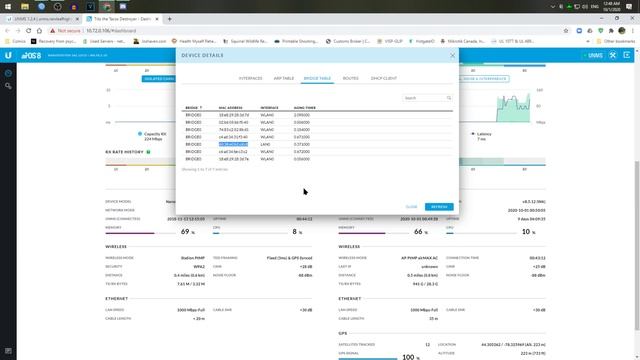The height and width of the screenshot is (360, 640).
Task: Click the Isolated Capacity button
Action: 159,78
